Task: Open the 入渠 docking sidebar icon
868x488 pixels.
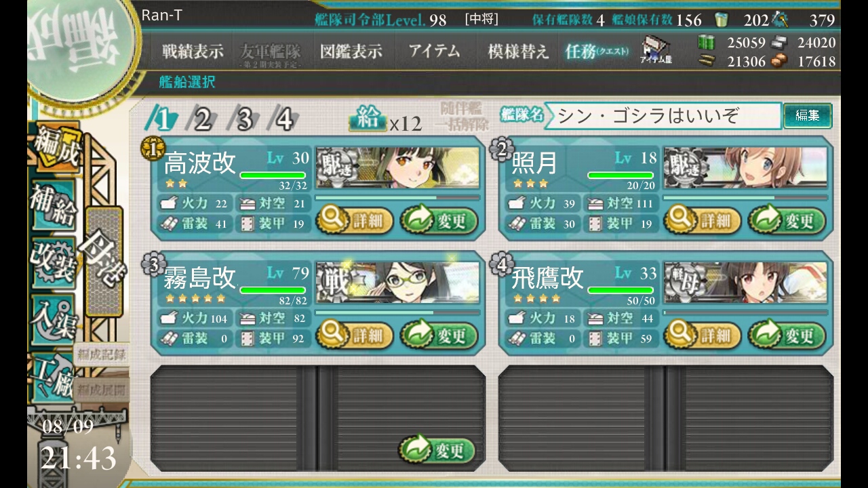Action: tap(53, 319)
